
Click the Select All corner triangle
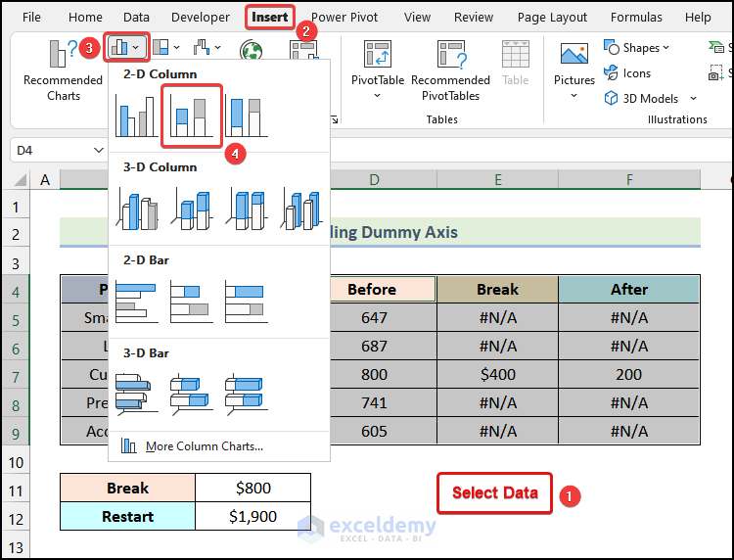[x=20, y=180]
